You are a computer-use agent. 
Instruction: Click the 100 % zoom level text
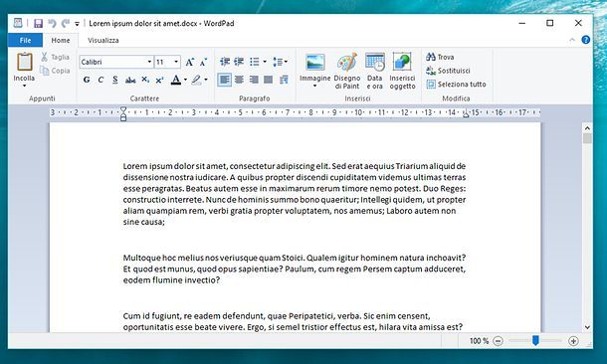click(479, 341)
